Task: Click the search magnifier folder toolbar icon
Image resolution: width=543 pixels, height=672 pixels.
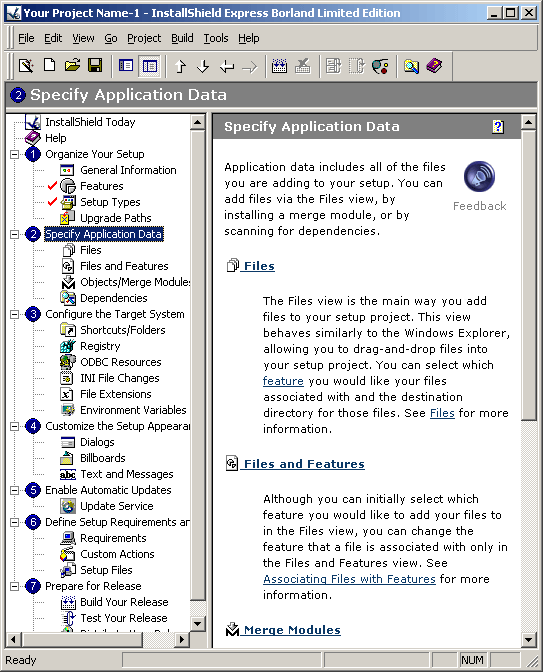Action: 411,66
